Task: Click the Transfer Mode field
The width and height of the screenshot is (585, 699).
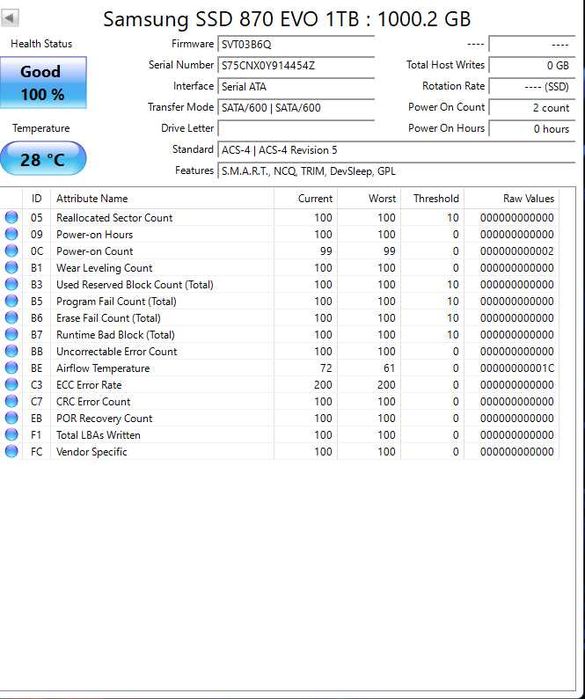Action: click(296, 107)
